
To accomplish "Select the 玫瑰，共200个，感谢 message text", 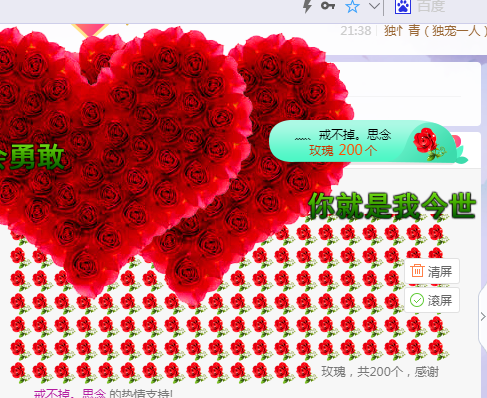I will click(x=380, y=372).
